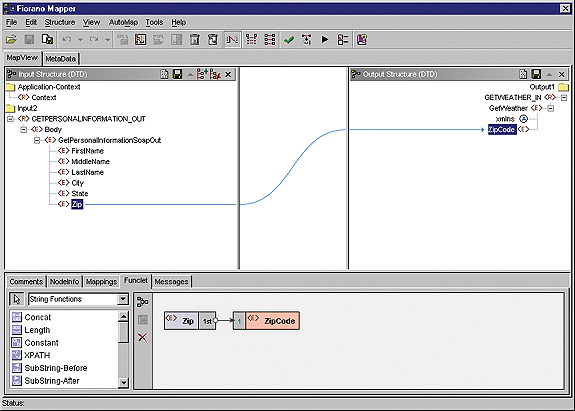Toggle the show mapping lines button
The image size is (575, 411).
pos(232,39)
